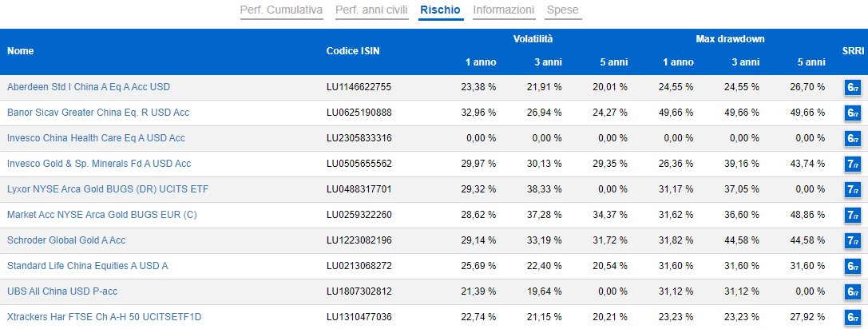This screenshot has width=868, height=329.
Task: Click ISIN code LU0259322260
Action: 359,215
